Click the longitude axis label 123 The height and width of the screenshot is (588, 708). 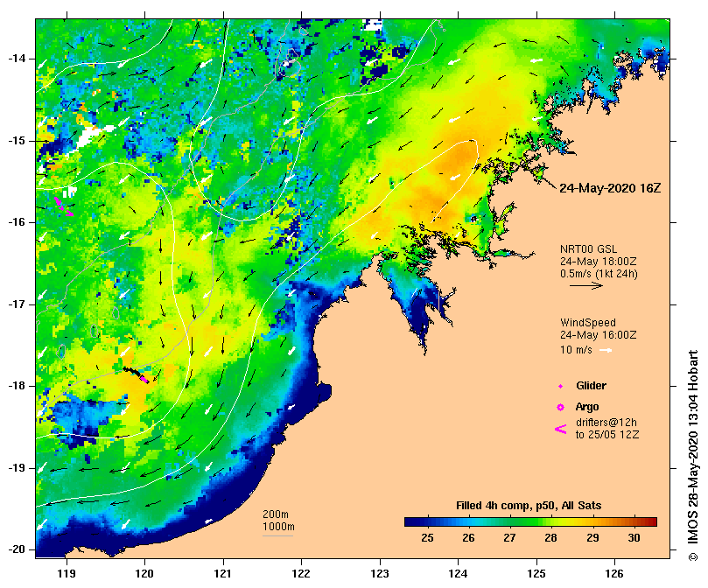[380, 573]
